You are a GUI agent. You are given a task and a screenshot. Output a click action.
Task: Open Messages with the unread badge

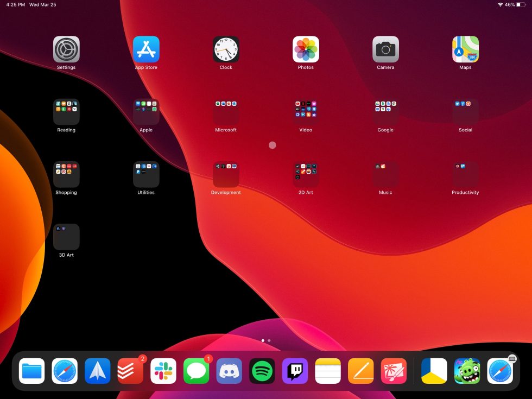[196, 370]
